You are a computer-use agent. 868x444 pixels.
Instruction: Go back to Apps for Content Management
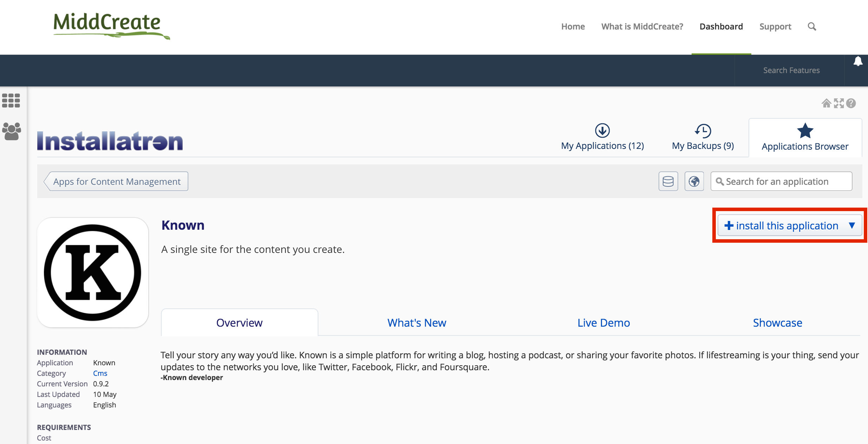coord(116,182)
